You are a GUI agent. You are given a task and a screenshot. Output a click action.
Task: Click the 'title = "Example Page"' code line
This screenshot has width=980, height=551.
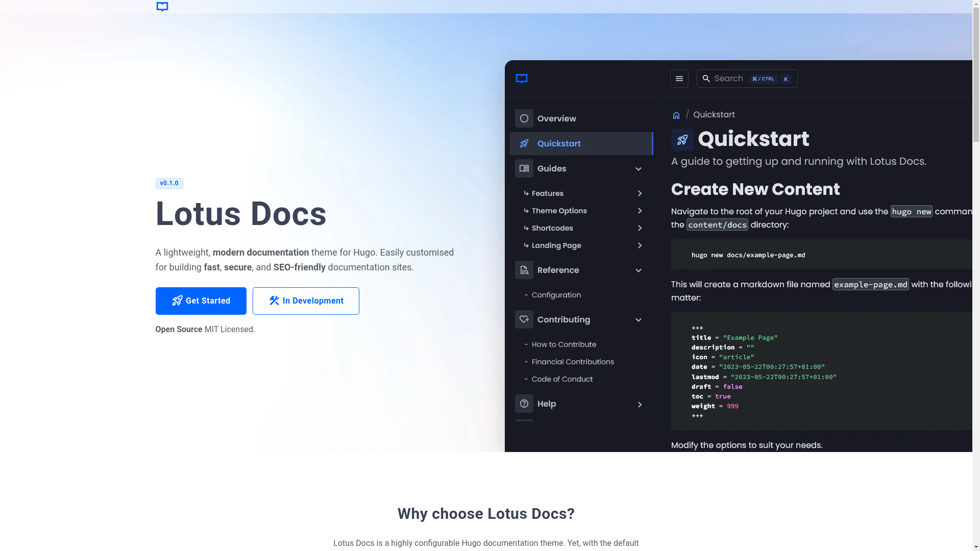[x=734, y=337]
